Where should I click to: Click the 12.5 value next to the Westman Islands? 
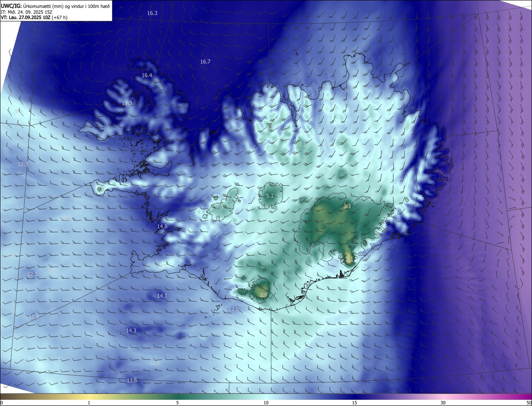tap(234, 309)
